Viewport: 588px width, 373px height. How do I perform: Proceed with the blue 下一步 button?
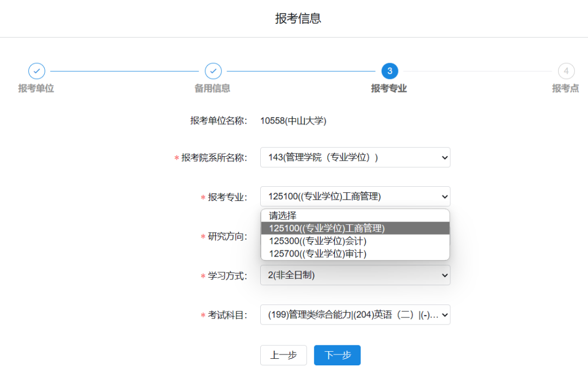tap(337, 355)
